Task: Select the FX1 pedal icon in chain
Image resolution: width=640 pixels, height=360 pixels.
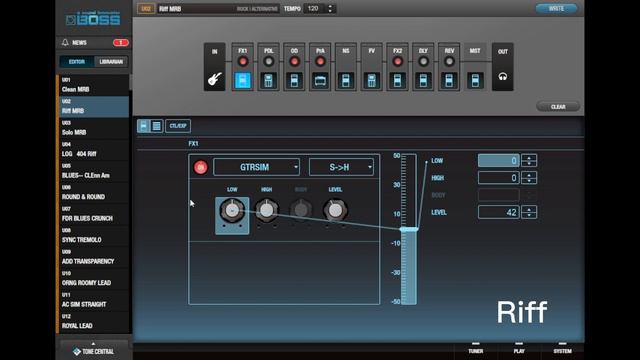Action: point(242,80)
